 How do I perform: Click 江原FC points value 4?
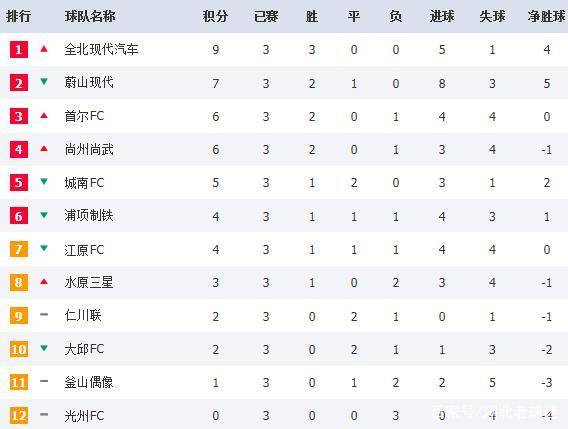tap(216, 250)
